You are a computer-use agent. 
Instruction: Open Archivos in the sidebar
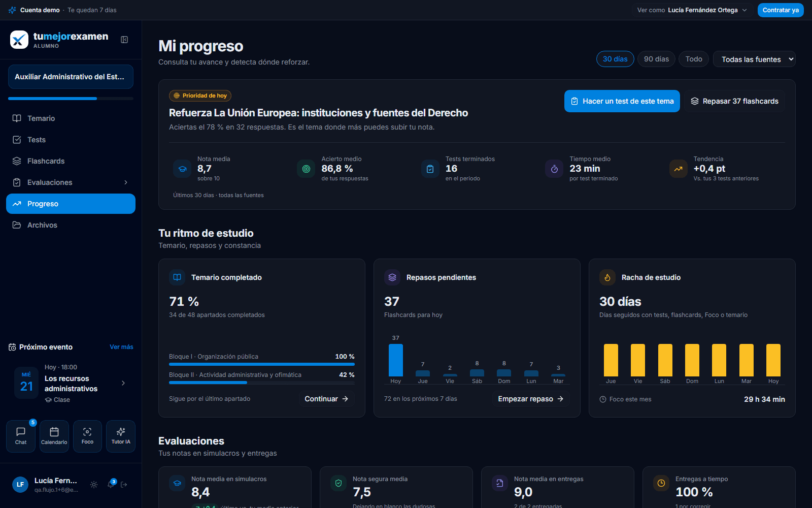coord(71,225)
